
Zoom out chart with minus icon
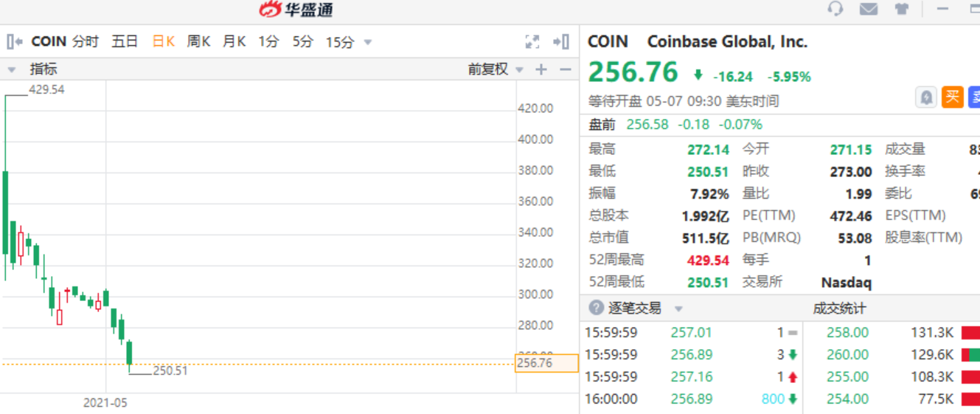[x=566, y=69]
